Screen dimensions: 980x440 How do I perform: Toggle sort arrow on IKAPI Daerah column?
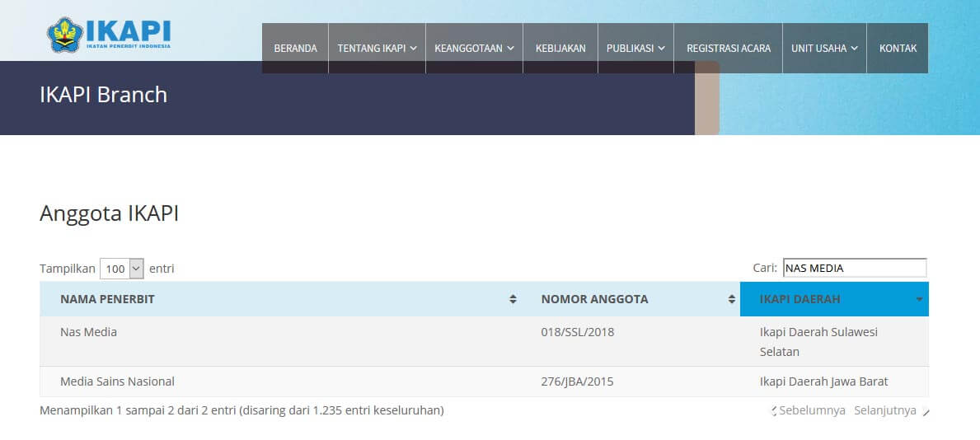[x=919, y=299]
